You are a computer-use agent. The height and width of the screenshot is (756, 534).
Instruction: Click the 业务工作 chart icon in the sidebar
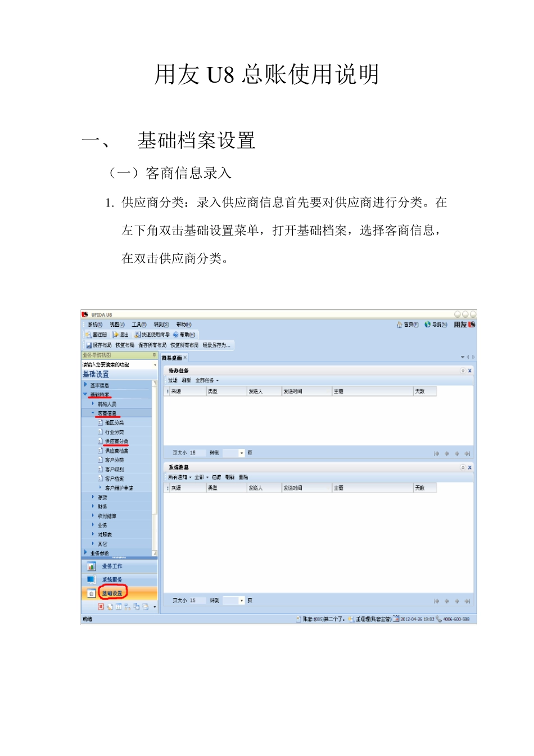click(91, 566)
